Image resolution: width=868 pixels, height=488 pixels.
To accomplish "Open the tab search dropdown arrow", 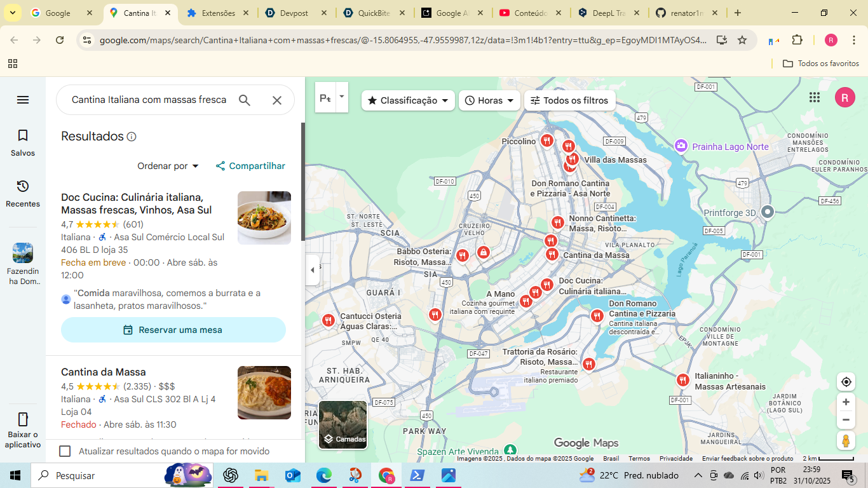I will click(x=12, y=13).
